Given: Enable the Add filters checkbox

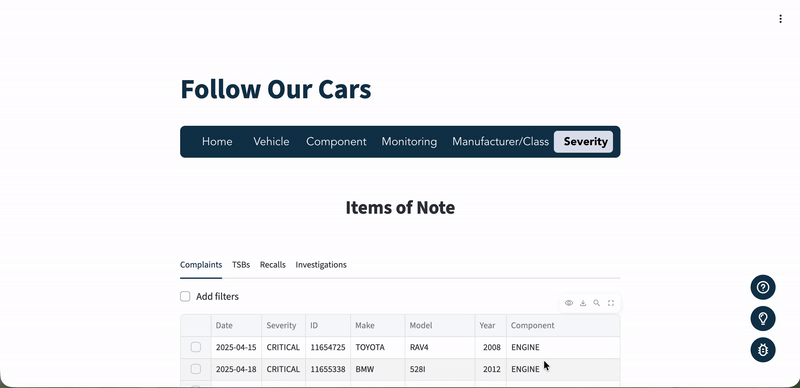Looking at the screenshot, I should pyautogui.click(x=185, y=297).
